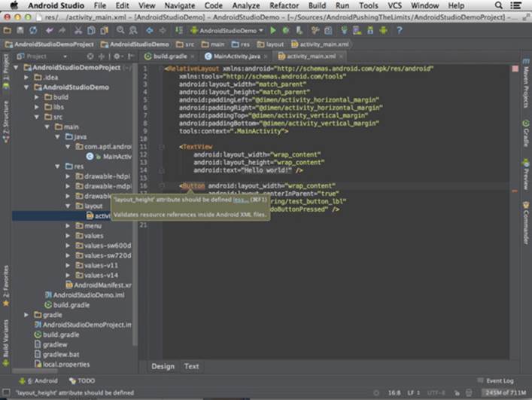Viewport: 532px width, 400px height.
Task: Click the Find magnifier icon
Action: tap(120, 31)
